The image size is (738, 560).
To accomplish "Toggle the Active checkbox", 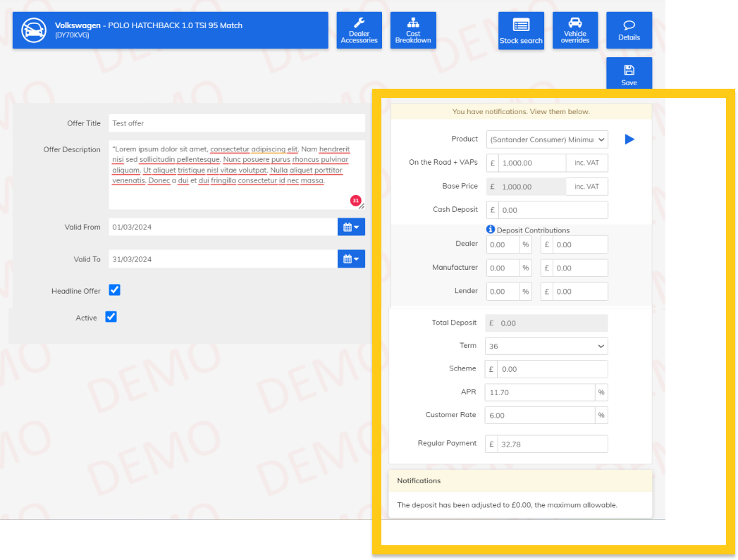I will click(111, 317).
